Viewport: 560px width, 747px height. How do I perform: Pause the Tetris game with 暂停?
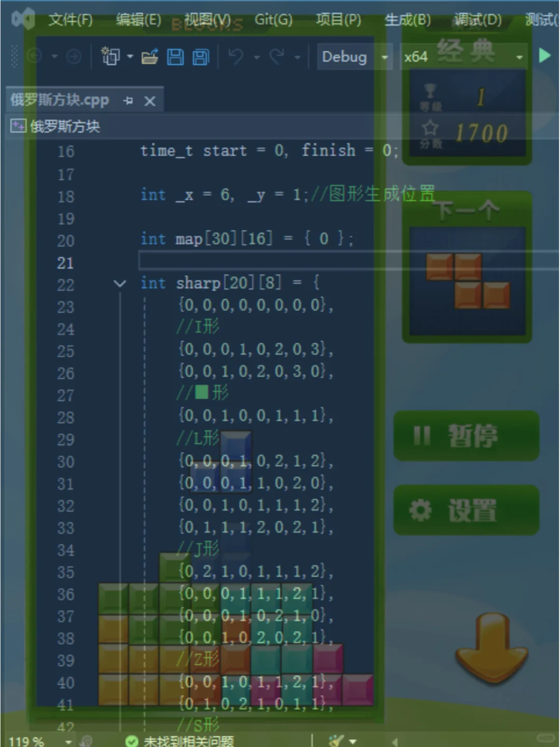click(x=467, y=436)
